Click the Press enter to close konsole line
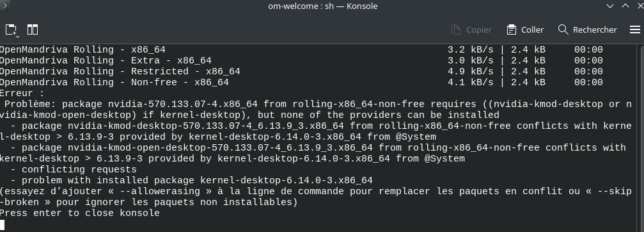Screen dimensions: 644x232 tap(80, 213)
